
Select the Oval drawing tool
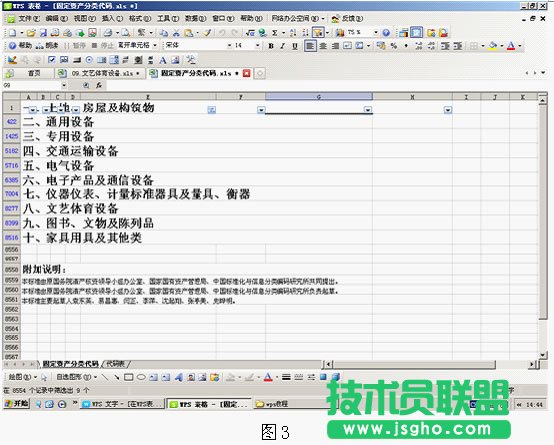click(x=141, y=377)
